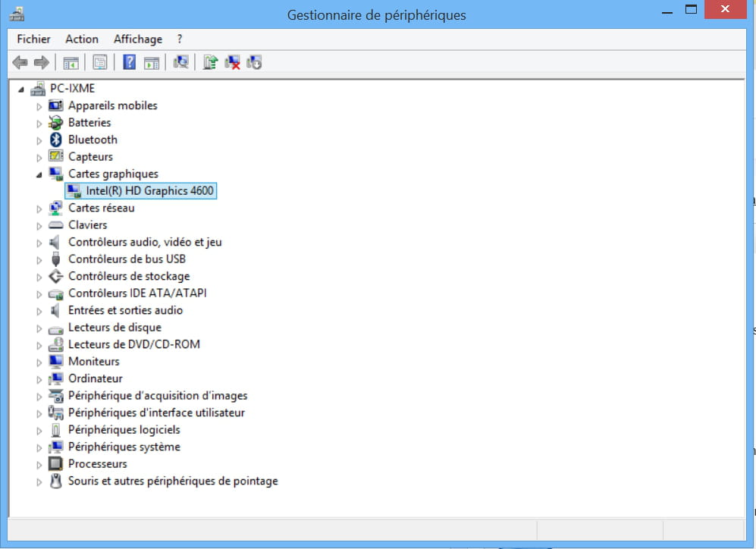
Task: Minimize the Gestionnaire de périphériques window
Action: click(667, 11)
